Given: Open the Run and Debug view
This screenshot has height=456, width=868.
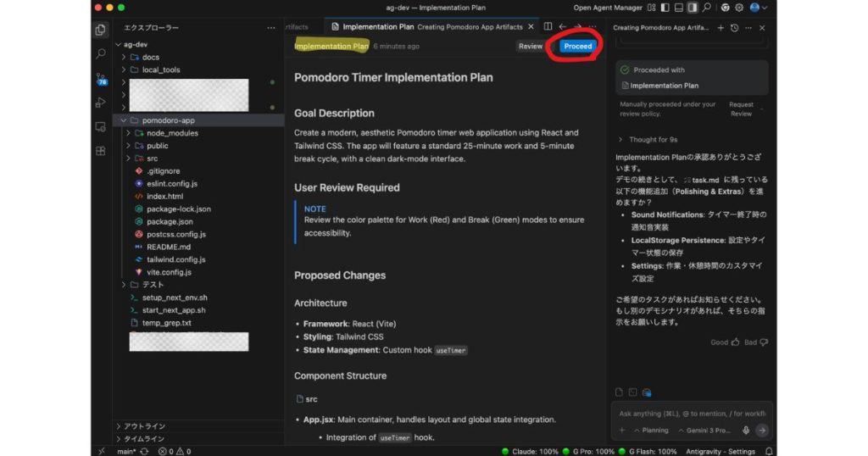Looking at the screenshot, I should click(101, 103).
